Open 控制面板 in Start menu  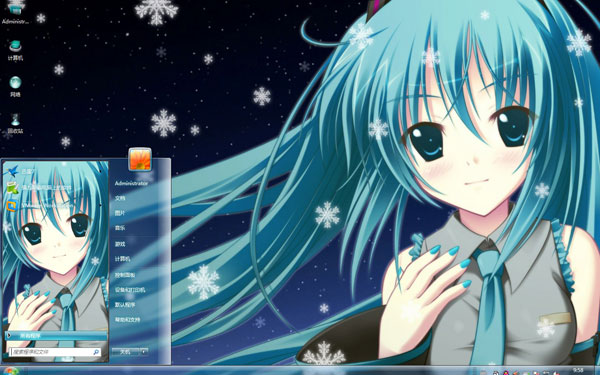125,275
